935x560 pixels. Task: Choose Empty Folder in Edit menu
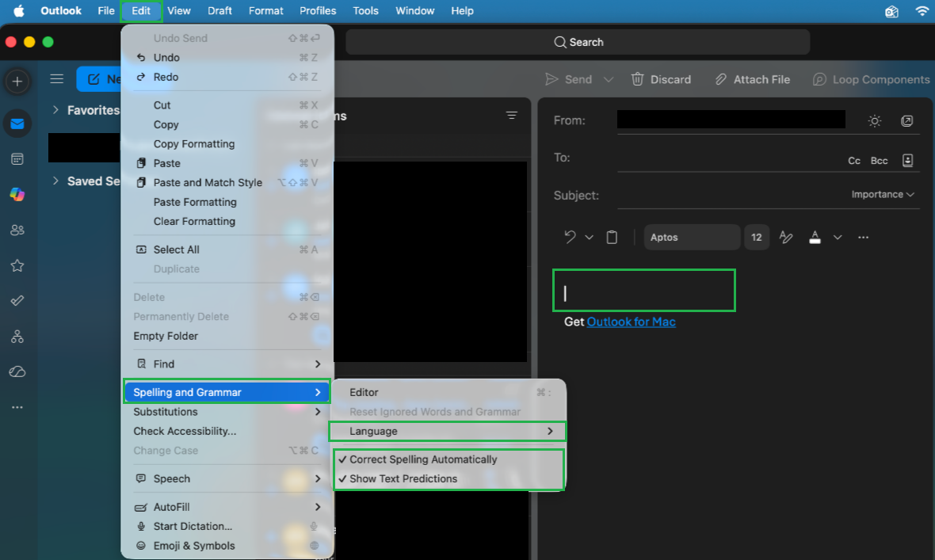click(x=227, y=336)
